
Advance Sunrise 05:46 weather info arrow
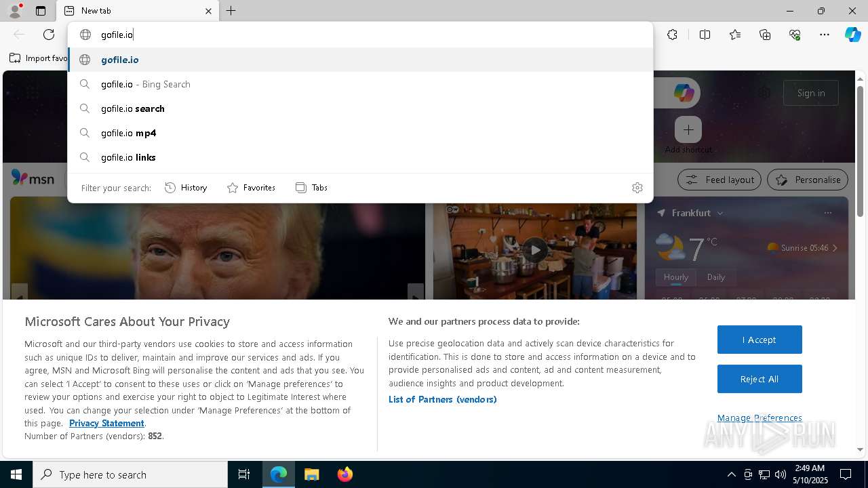click(x=835, y=248)
